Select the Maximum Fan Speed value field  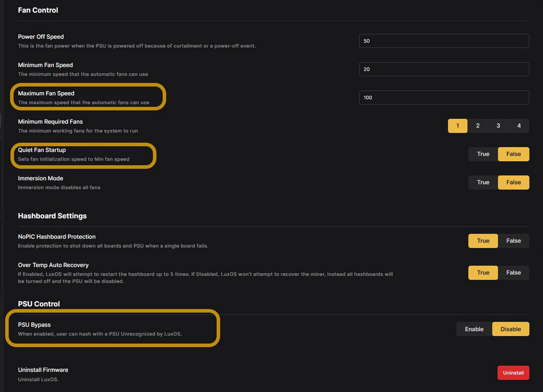point(443,97)
